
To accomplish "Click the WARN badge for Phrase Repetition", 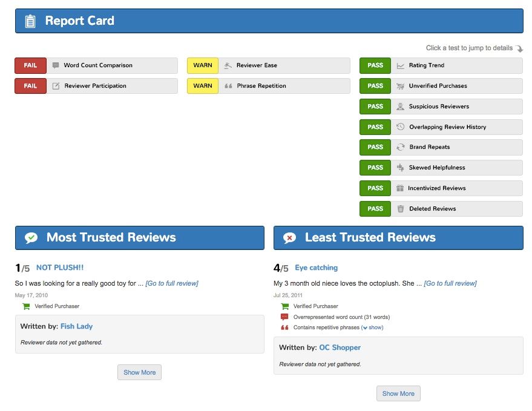I will 203,86.
